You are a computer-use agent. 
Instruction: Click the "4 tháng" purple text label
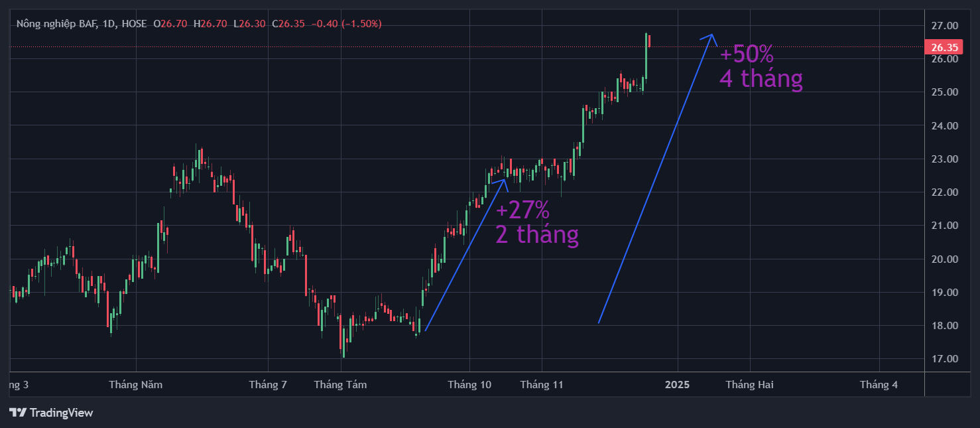coord(761,79)
